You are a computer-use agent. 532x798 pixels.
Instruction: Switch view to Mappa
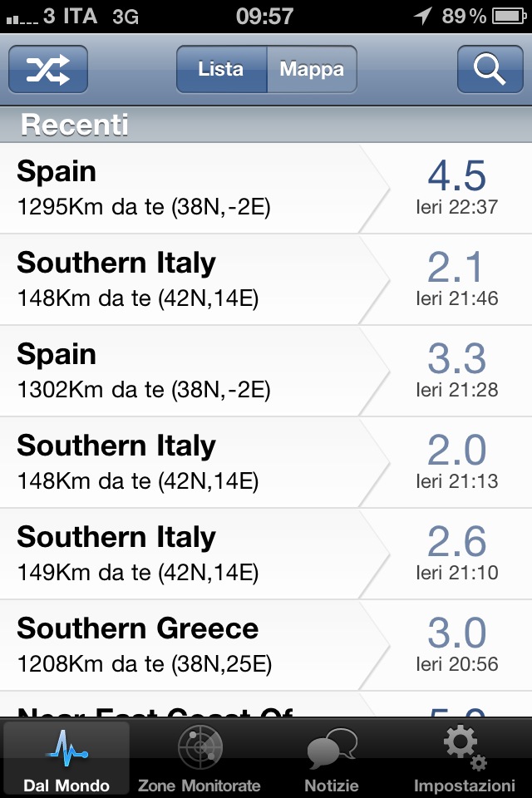pos(312,69)
